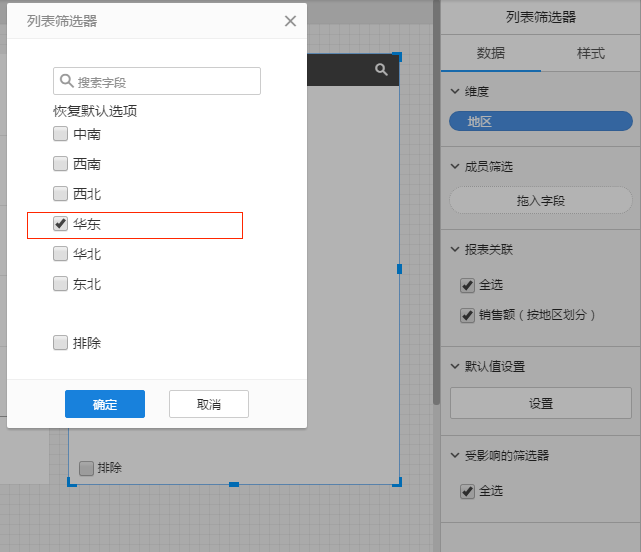Collapse the 默认值设置 section
This screenshot has width=641, height=552.
(x=455, y=366)
